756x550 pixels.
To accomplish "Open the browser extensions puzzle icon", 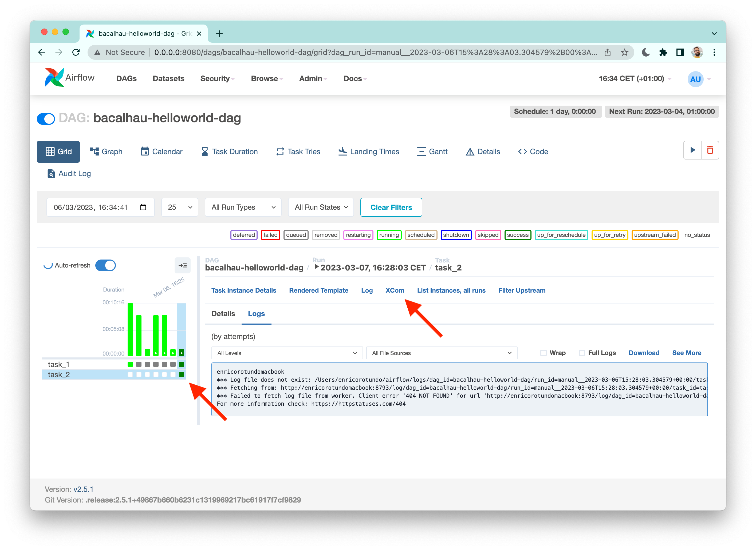I will pyautogui.click(x=663, y=52).
